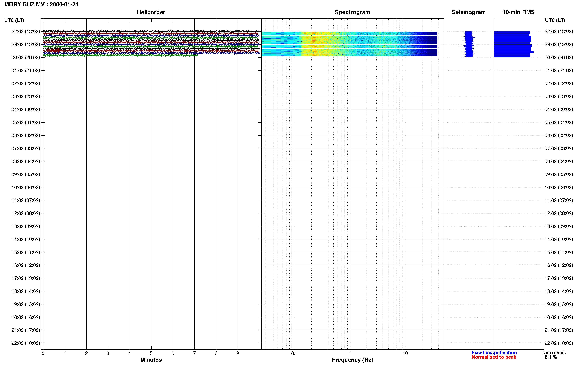The image size is (588, 368).
Task: Click the plot title MBRY BHZ MV : 2000-01-24
Action: coord(41,4)
